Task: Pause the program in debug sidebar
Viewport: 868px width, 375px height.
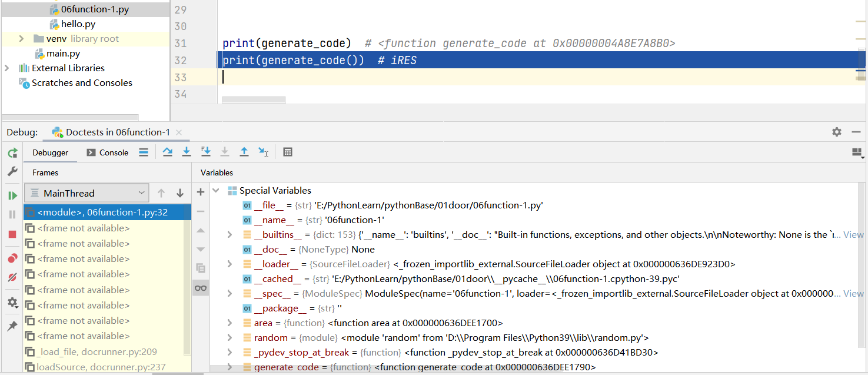Action: [x=12, y=215]
